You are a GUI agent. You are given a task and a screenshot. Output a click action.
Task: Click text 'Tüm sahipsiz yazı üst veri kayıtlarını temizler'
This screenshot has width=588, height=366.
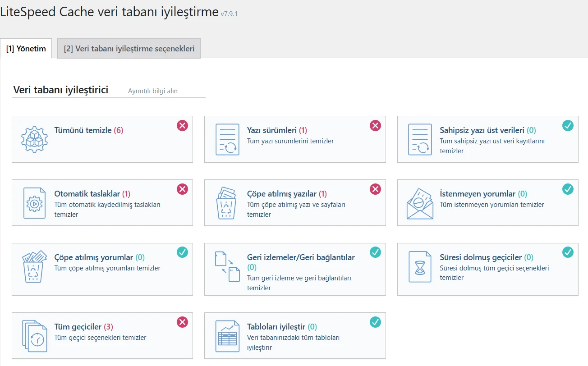click(492, 146)
